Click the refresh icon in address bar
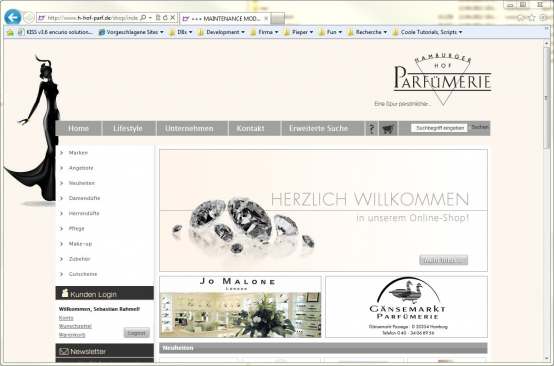 pyautogui.click(x=165, y=18)
